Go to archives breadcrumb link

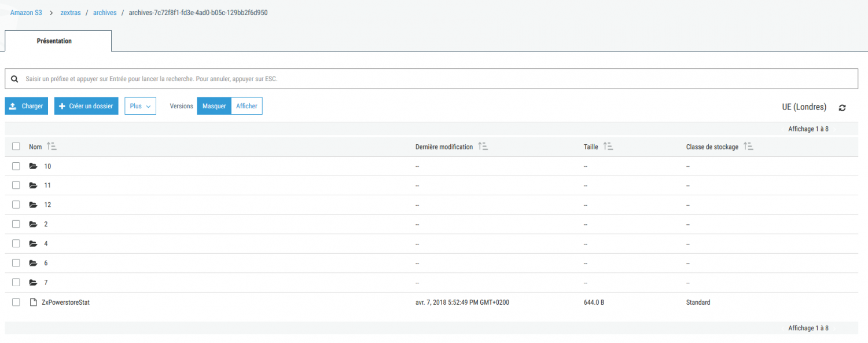tap(105, 12)
